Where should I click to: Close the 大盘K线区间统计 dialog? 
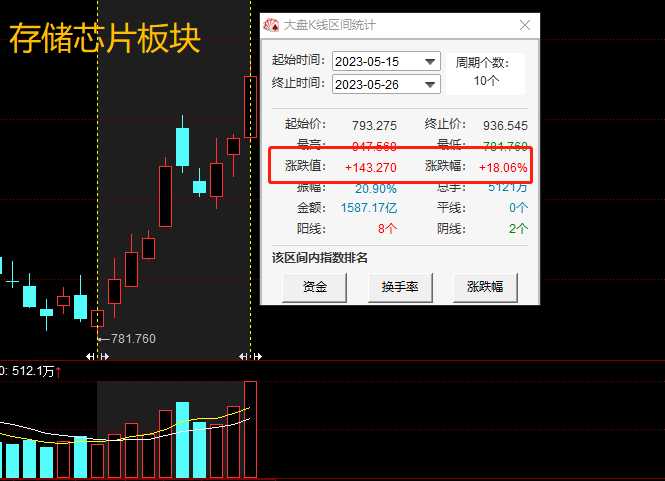[x=525, y=25]
